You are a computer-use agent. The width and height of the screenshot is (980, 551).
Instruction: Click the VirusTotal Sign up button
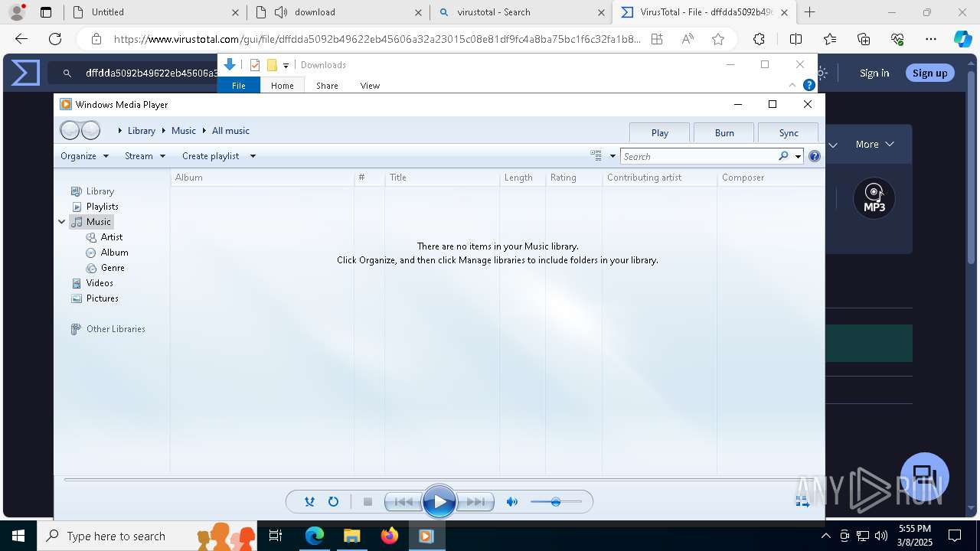pyautogui.click(x=930, y=73)
